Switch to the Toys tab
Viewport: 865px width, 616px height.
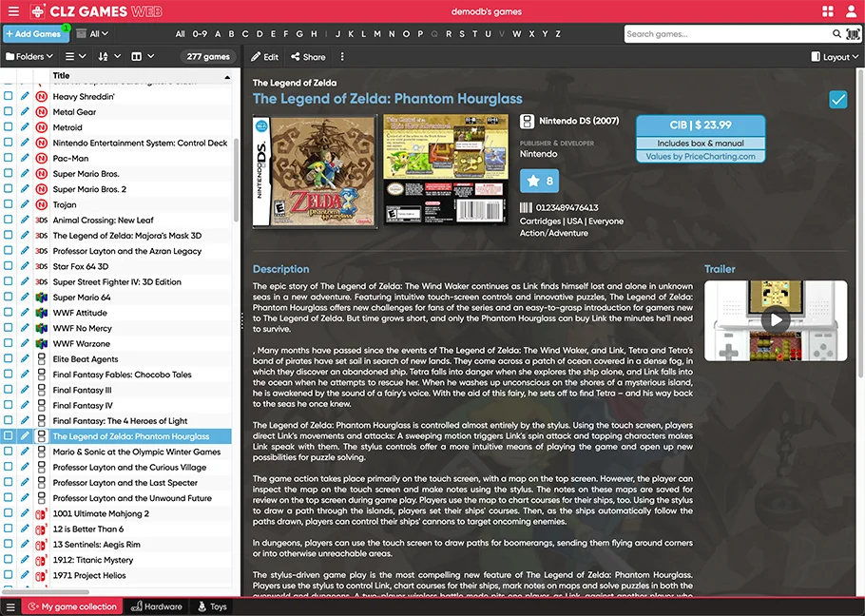pyautogui.click(x=212, y=606)
